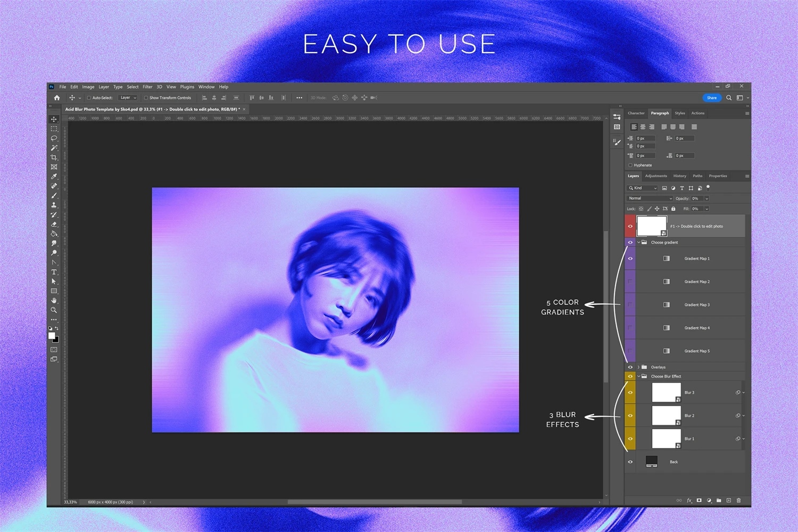Screen dimensions: 798x532
Task: Hide the Gradient Map 1 layer
Action: 630,259
